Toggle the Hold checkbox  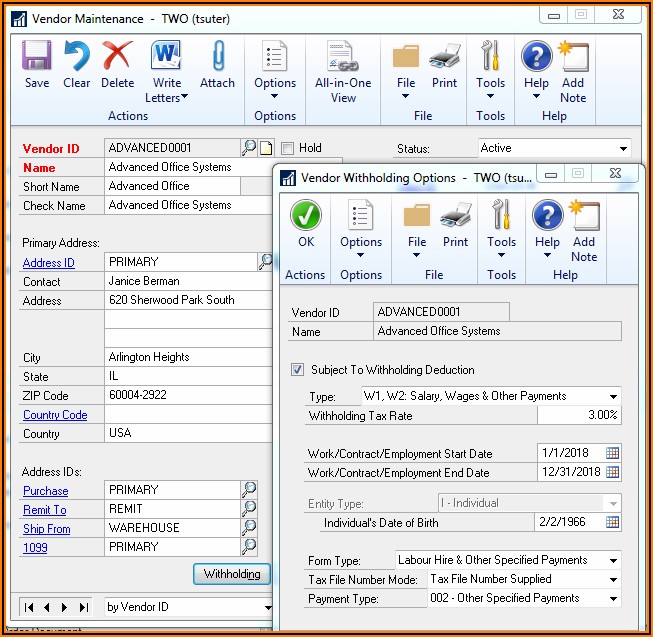tap(288, 148)
